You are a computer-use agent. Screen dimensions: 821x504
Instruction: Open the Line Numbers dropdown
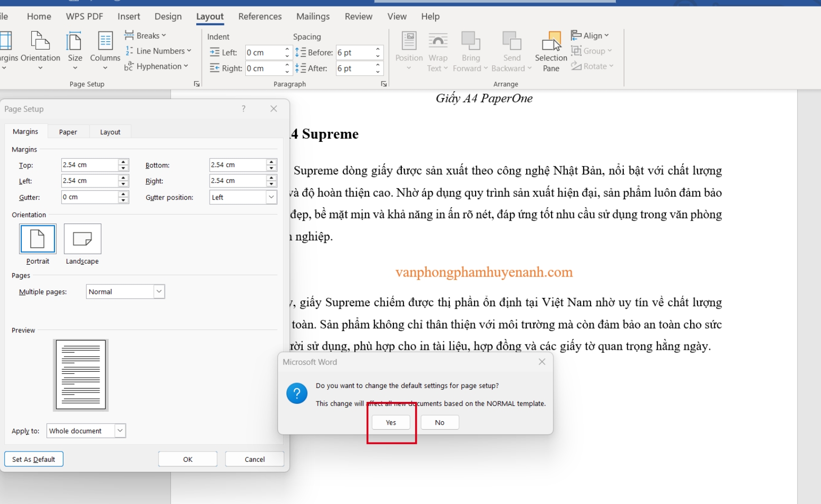pyautogui.click(x=158, y=51)
